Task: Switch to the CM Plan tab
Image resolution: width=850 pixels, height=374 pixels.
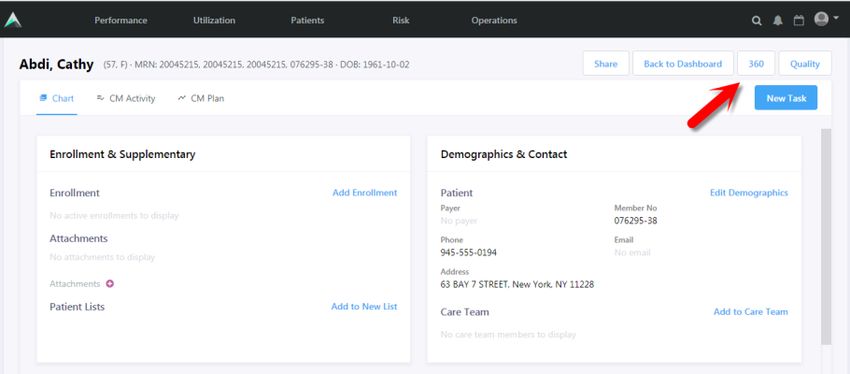Action: [x=201, y=98]
